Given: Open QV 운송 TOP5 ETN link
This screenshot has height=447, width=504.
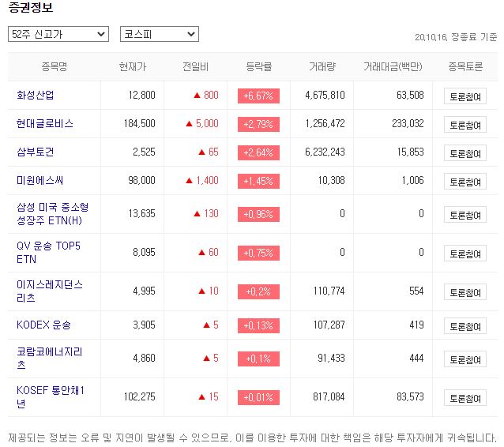Looking at the screenshot, I should click(48, 253).
